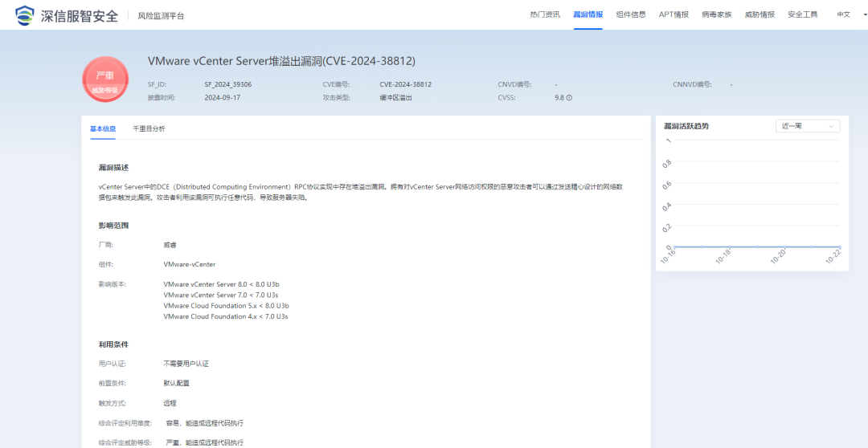The height and width of the screenshot is (448, 868).
Task: Open the 近一周 time range dropdown
Action: tap(808, 126)
